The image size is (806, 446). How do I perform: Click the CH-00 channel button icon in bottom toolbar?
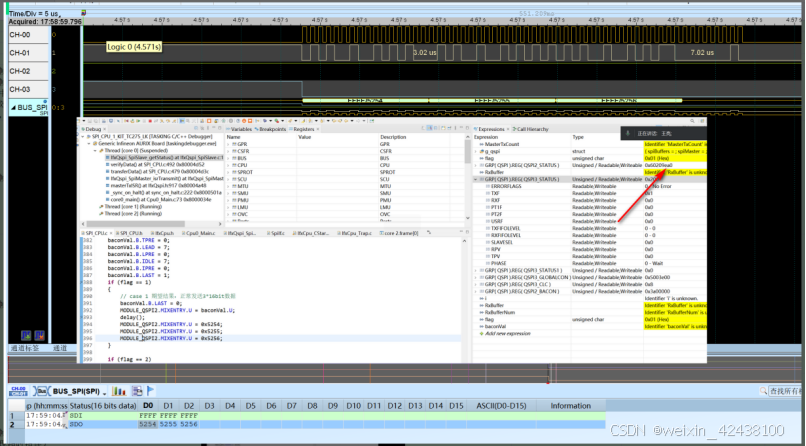(19, 391)
